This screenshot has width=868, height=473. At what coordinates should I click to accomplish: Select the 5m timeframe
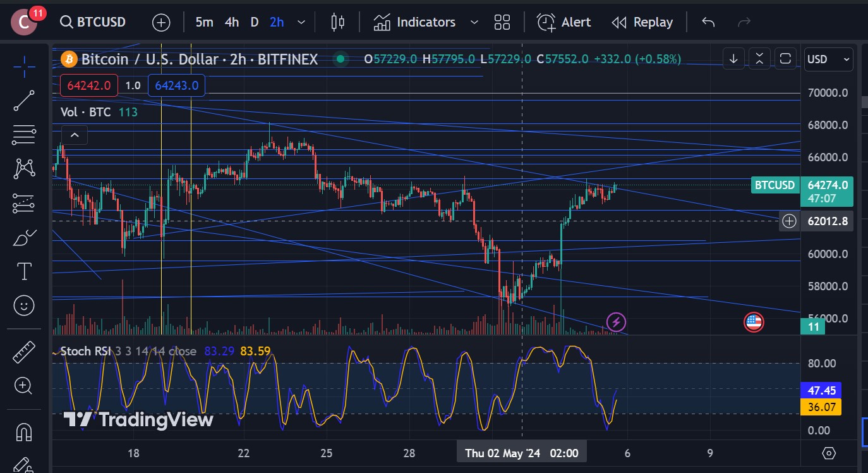pyautogui.click(x=204, y=22)
